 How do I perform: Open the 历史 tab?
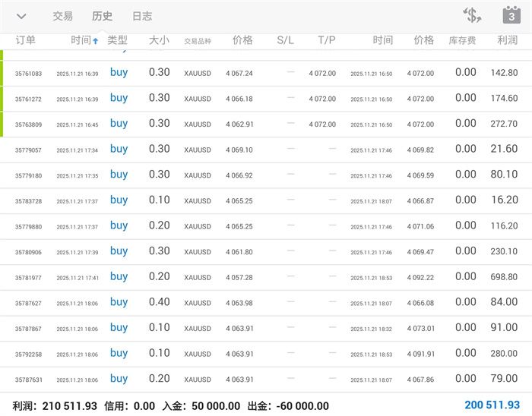pyautogui.click(x=102, y=16)
